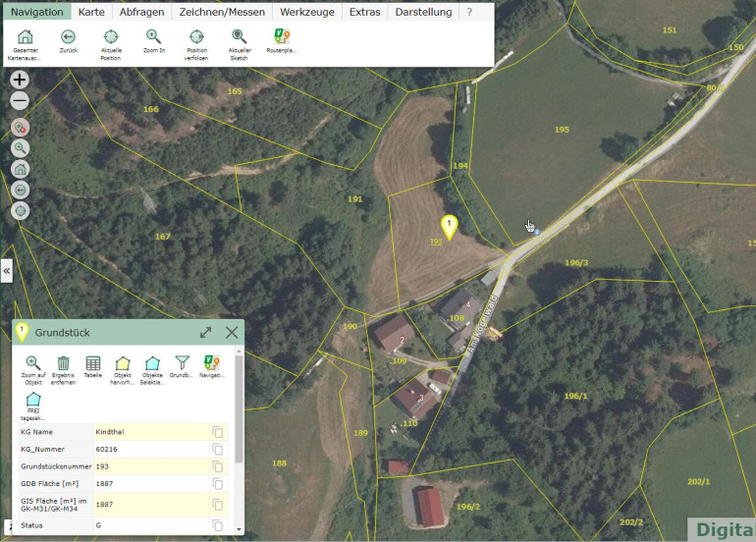Click Zoom auf Objekt in Grundstück panel

pyautogui.click(x=33, y=364)
